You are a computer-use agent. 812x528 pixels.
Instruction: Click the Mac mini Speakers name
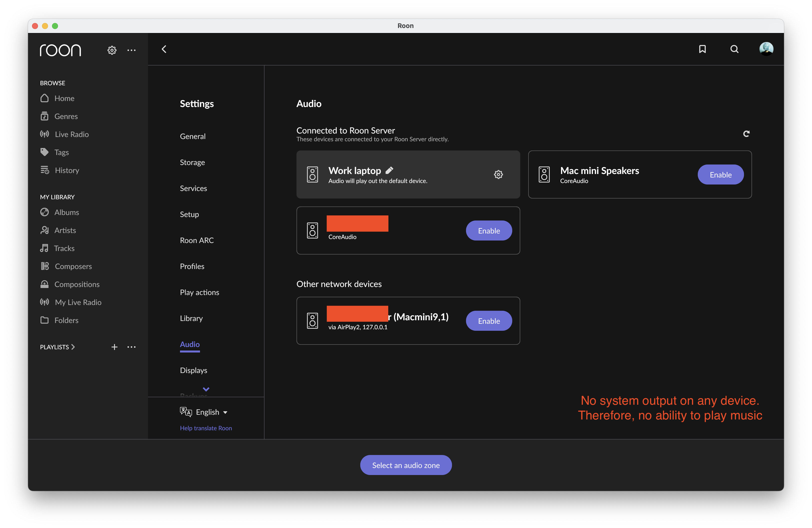[x=599, y=170]
